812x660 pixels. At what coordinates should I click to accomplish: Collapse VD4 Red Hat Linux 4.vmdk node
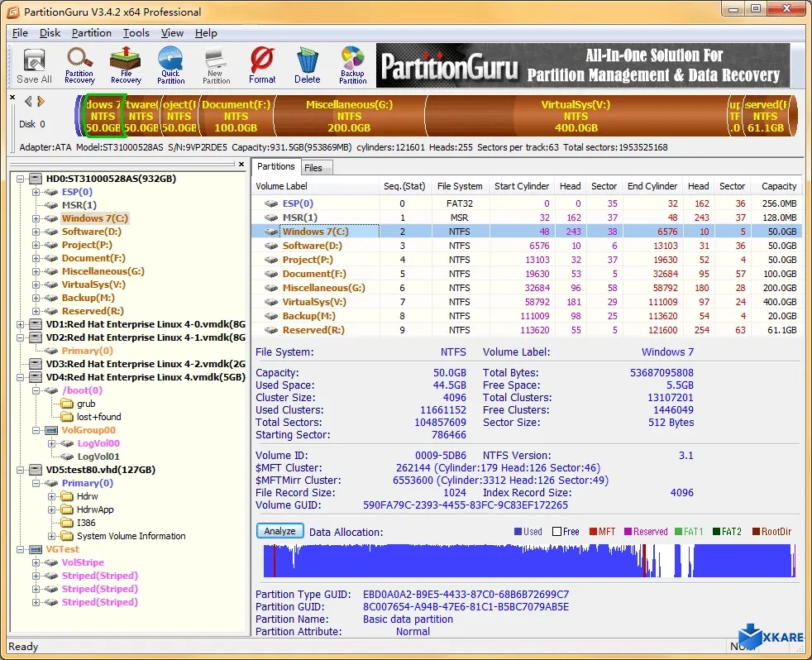coord(20,377)
